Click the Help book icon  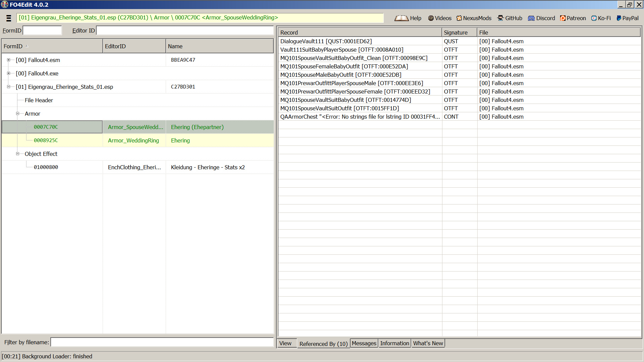[x=401, y=18]
